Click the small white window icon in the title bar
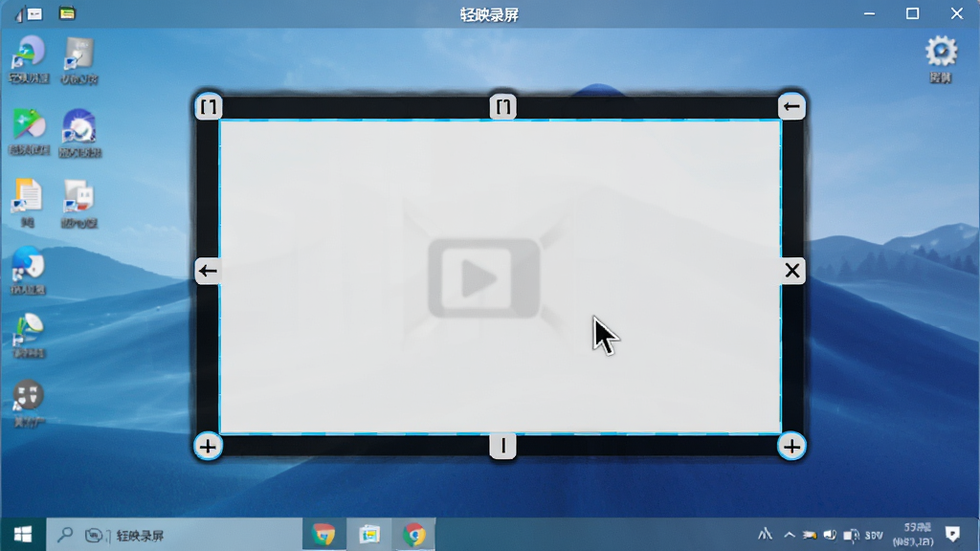Screen dimensions: 980x551 click(34, 13)
